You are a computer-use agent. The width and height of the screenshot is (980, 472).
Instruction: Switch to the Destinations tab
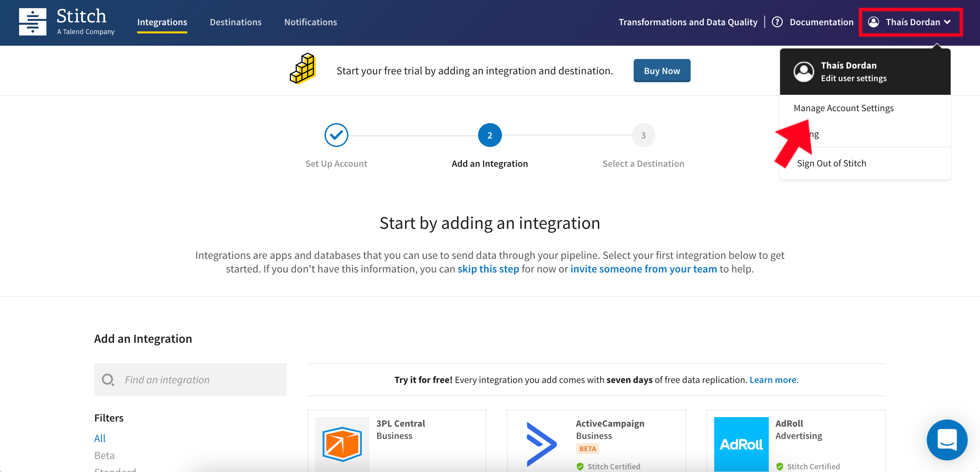(235, 22)
